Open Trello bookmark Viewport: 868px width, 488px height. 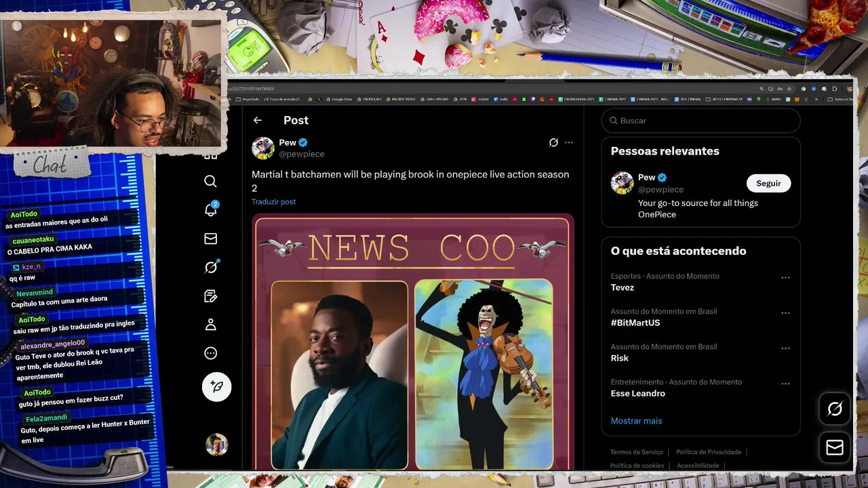tap(501, 99)
